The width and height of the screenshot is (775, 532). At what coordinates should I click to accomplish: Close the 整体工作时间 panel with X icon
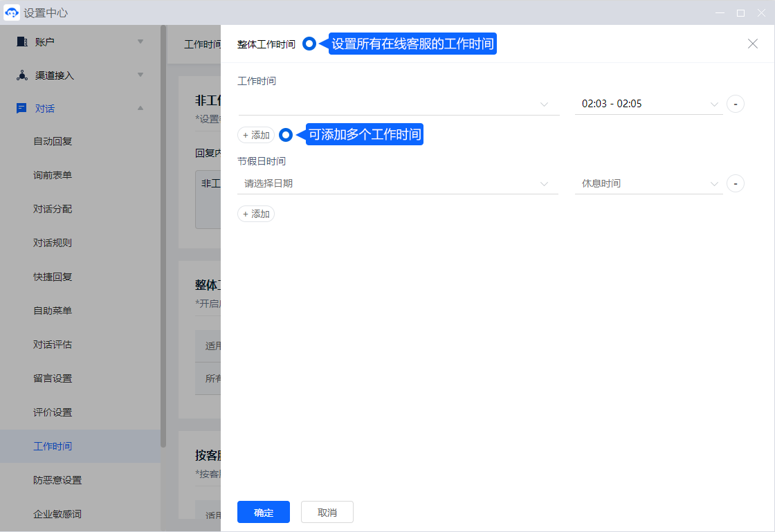click(x=753, y=44)
